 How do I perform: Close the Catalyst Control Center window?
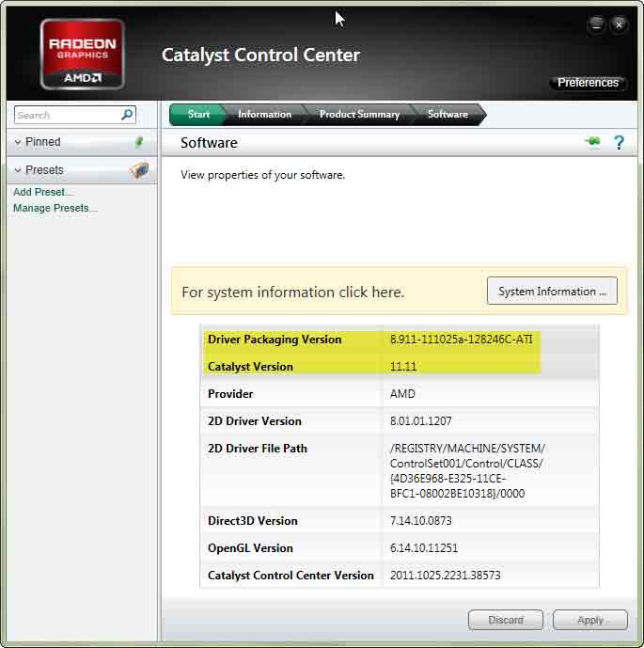tap(619, 25)
